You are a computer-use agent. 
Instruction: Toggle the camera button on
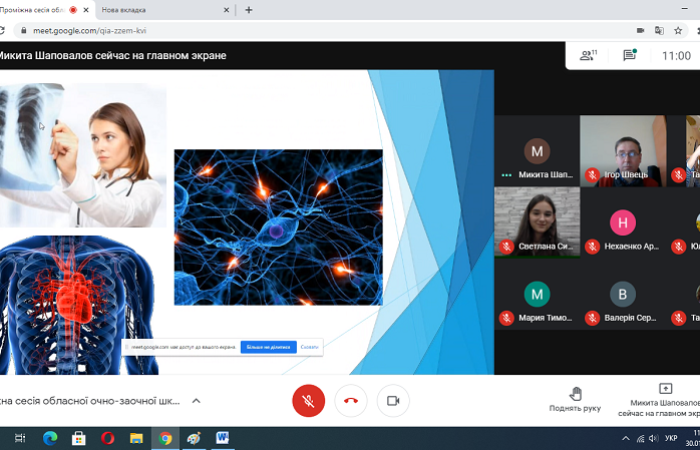coord(393,400)
